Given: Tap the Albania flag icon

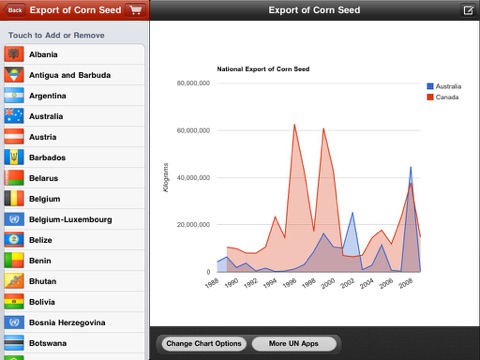Looking at the screenshot, I should point(14,54).
